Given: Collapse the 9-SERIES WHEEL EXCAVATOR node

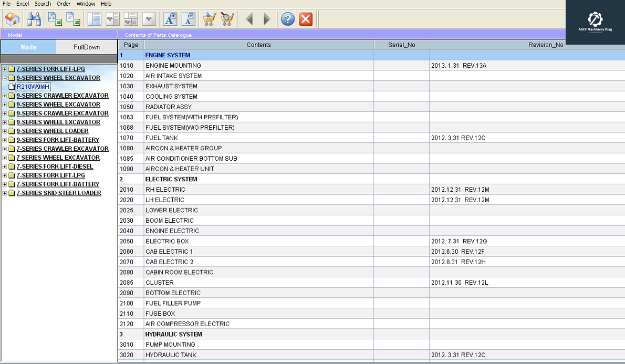Looking at the screenshot, I should coord(4,78).
